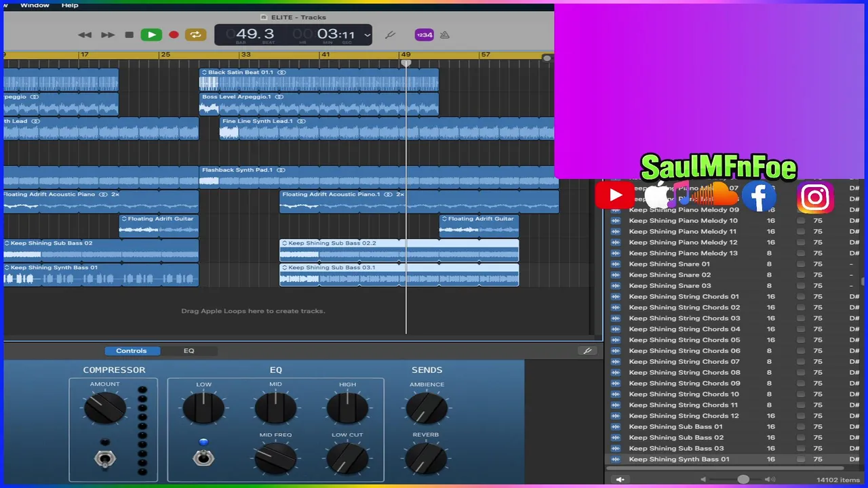The width and height of the screenshot is (868, 488).
Task: Click waveform icon for Keep Shining Snare 03
Action: tap(616, 285)
